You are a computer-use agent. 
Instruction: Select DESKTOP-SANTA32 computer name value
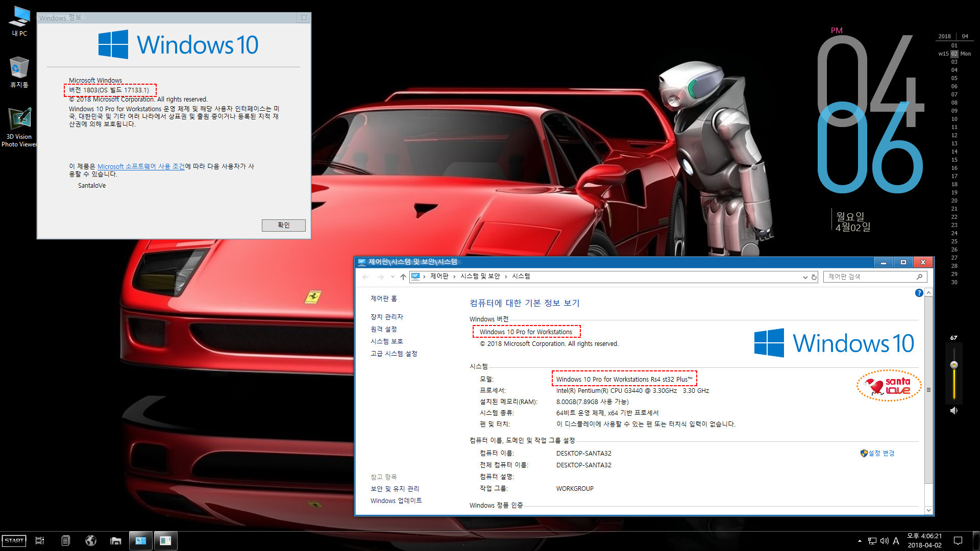coord(583,454)
